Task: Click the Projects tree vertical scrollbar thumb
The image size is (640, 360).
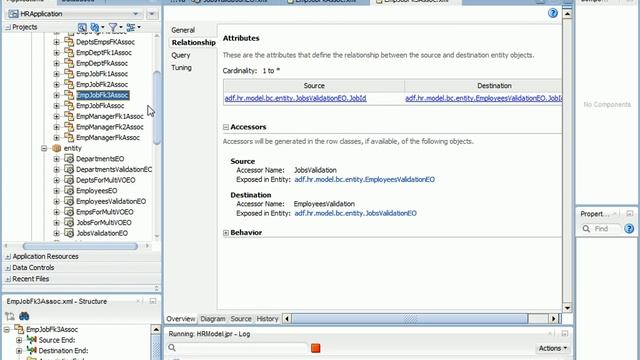Action: point(157,107)
